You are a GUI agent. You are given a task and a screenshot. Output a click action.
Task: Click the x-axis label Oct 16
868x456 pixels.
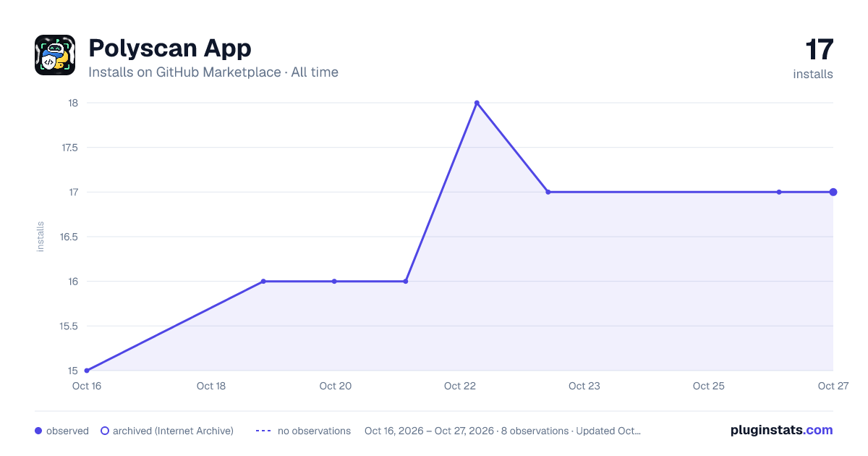pyautogui.click(x=86, y=386)
